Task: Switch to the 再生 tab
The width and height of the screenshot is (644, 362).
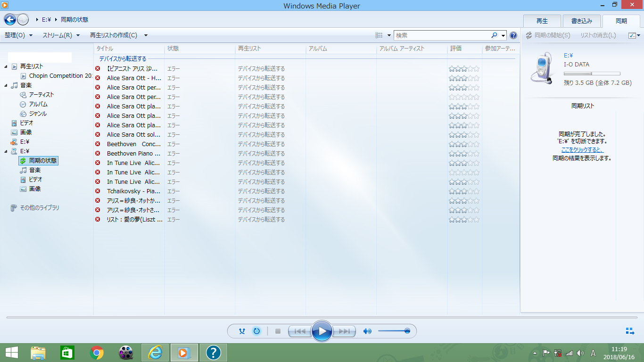Action: (x=542, y=21)
